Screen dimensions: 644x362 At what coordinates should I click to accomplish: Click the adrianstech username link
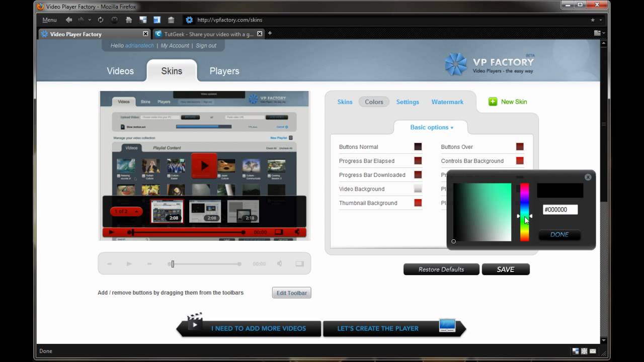[x=140, y=45]
